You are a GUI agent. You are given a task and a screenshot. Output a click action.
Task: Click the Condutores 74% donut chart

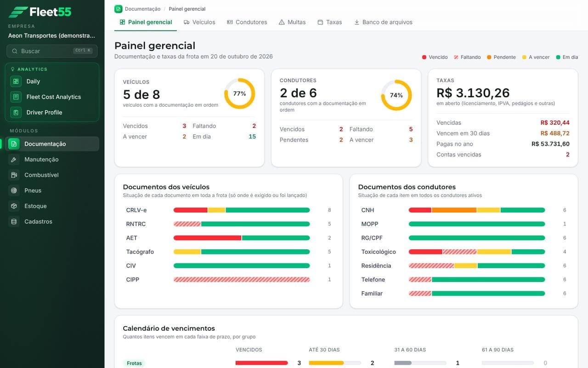(396, 95)
